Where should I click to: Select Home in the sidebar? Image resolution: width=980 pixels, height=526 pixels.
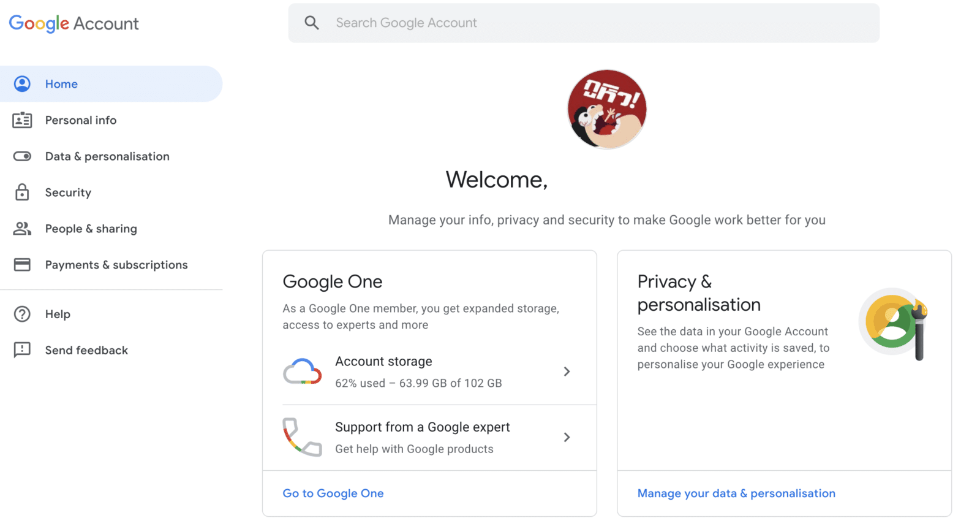click(x=61, y=84)
